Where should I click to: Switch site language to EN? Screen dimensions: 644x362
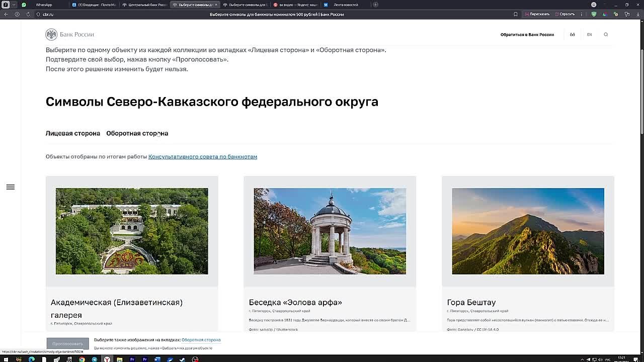[589, 35]
